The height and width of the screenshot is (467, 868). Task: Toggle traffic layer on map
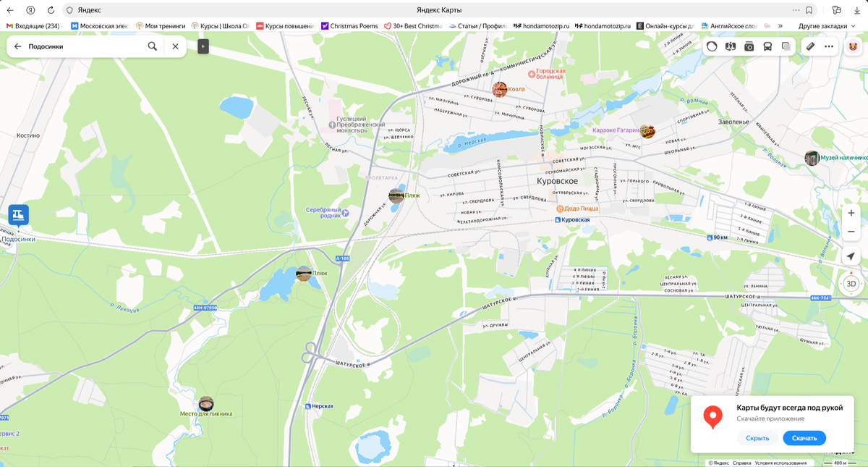712,46
